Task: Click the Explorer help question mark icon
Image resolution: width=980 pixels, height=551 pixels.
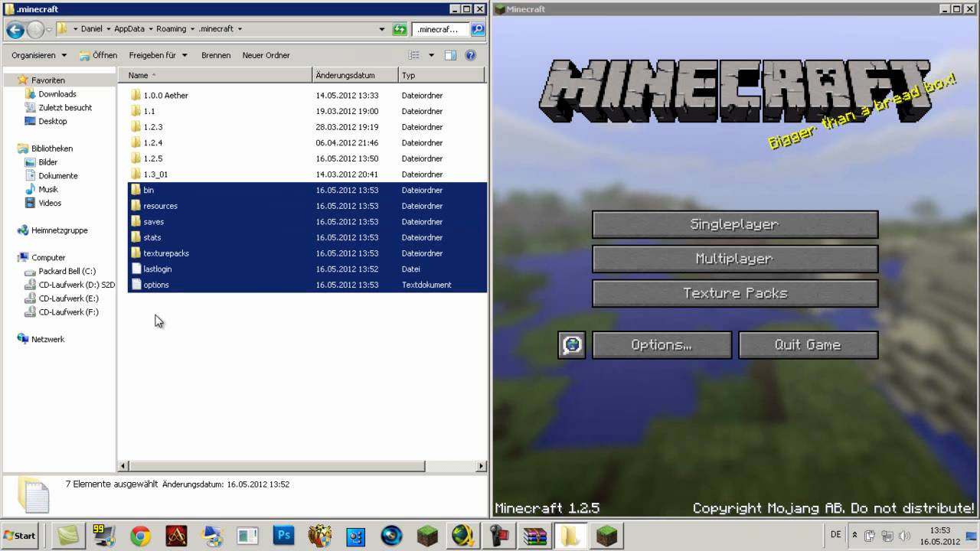Action: coord(471,55)
